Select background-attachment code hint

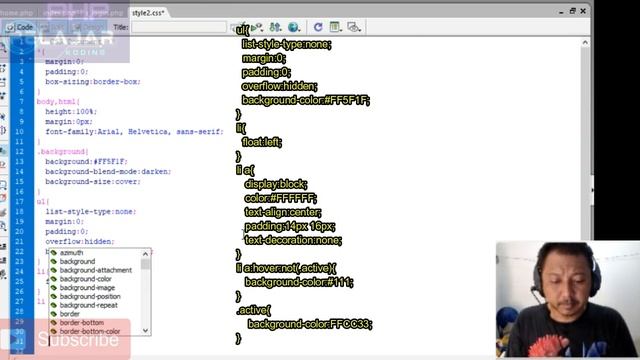tap(95, 270)
